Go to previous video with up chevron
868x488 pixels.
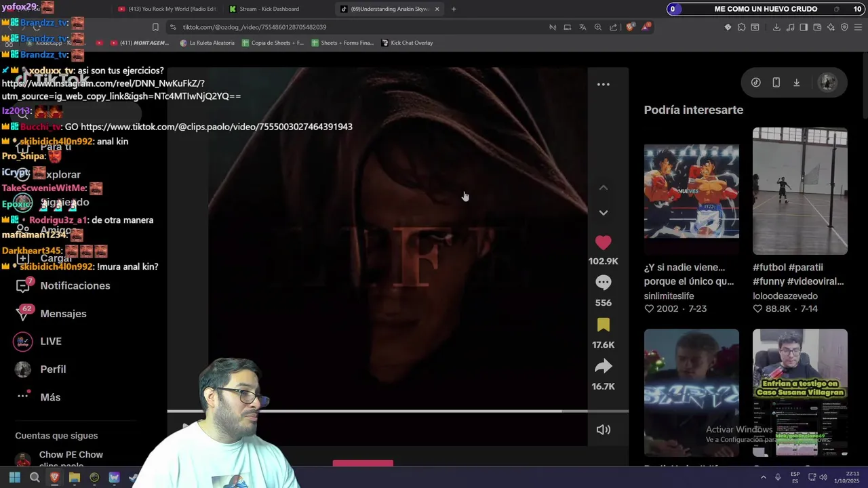[x=603, y=188]
